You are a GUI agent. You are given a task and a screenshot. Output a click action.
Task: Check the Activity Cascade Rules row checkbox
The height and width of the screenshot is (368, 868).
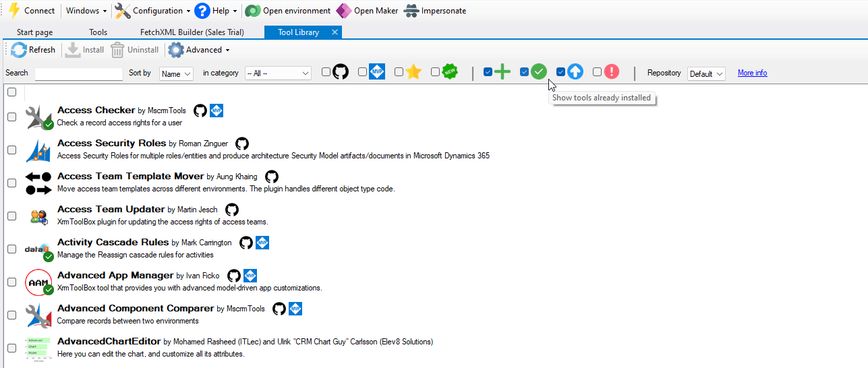click(x=11, y=249)
